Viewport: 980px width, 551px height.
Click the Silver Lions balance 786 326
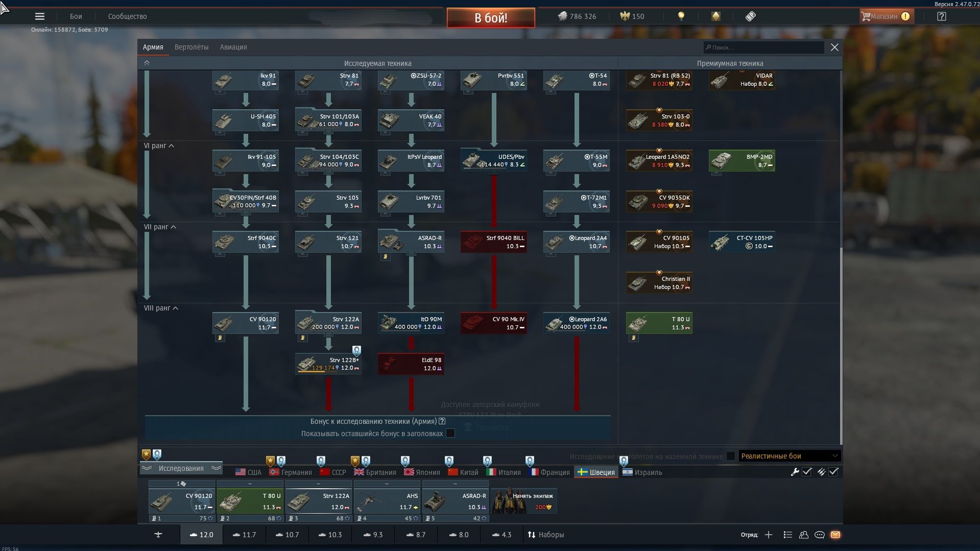tap(577, 16)
